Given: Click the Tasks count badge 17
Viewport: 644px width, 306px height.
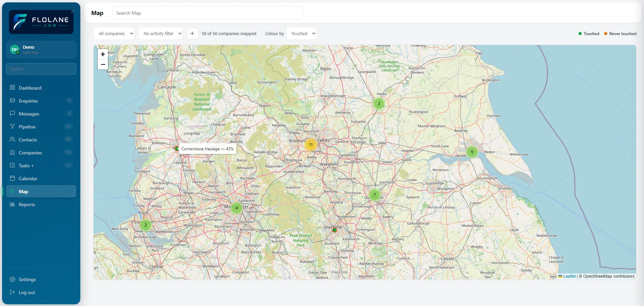Looking at the screenshot, I should [68, 165].
